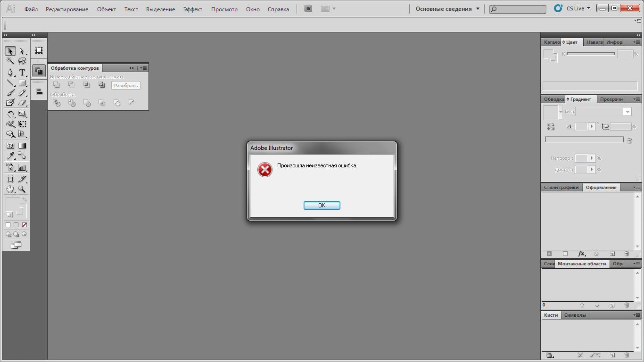Image resolution: width=644 pixels, height=362 pixels.
Task: Click Change Screen Mode button in toolbox
Action: point(16,245)
